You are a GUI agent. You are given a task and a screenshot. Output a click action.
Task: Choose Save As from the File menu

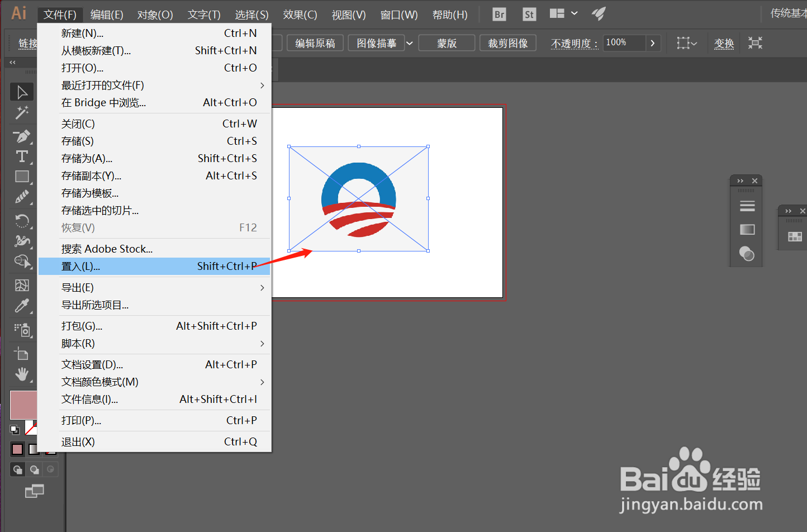(x=154, y=159)
